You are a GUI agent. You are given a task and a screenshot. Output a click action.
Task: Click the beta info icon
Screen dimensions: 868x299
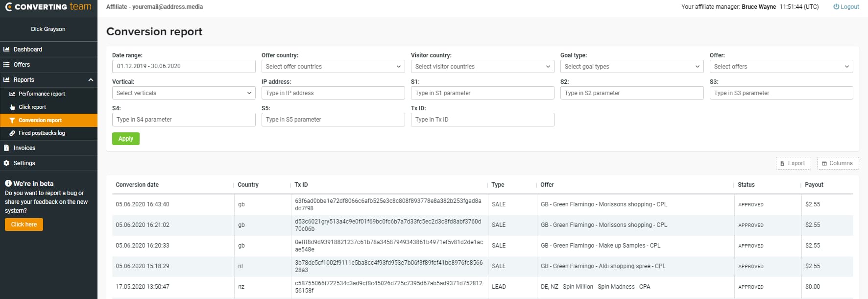pyautogui.click(x=8, y=183)
